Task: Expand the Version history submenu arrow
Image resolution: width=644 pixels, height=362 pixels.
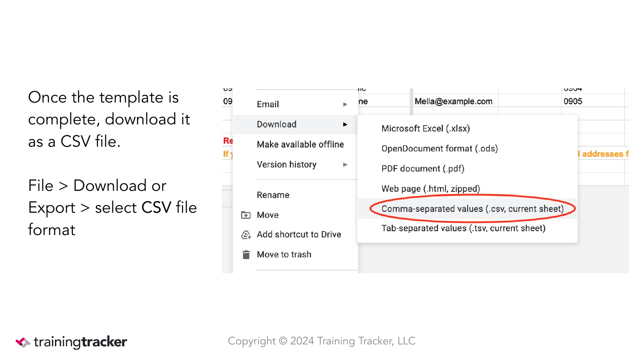Action: pos(345,165)
